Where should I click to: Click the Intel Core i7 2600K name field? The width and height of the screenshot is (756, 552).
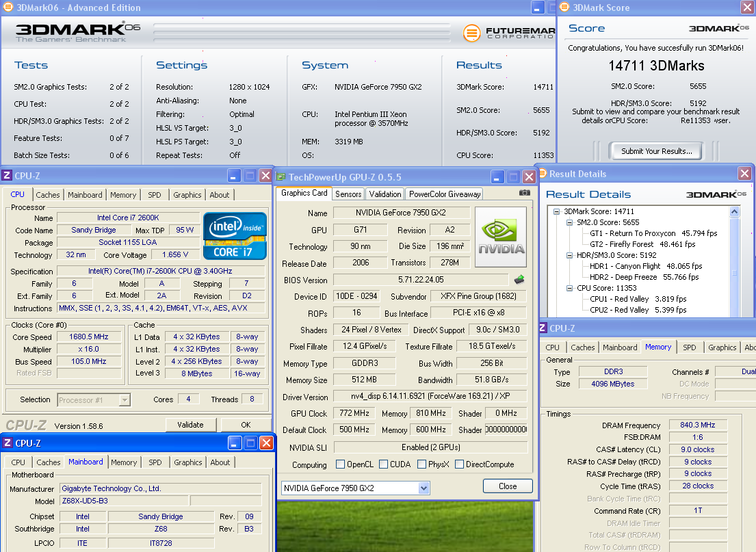[128, 218]
